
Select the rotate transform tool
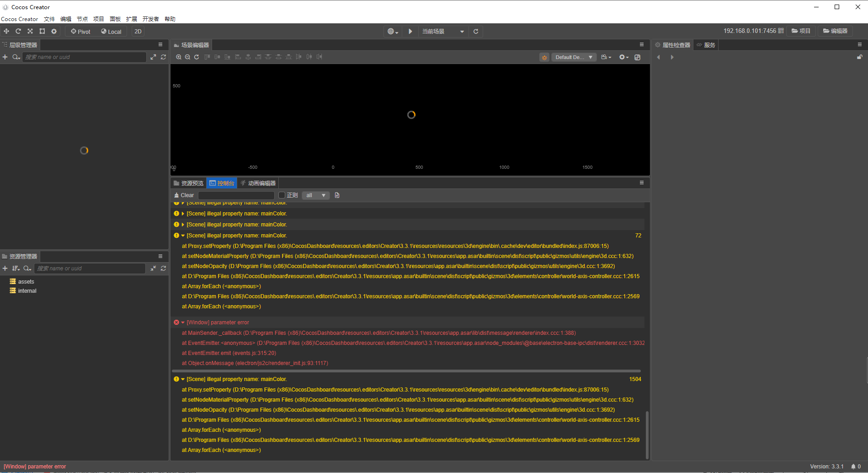point(18,31)
